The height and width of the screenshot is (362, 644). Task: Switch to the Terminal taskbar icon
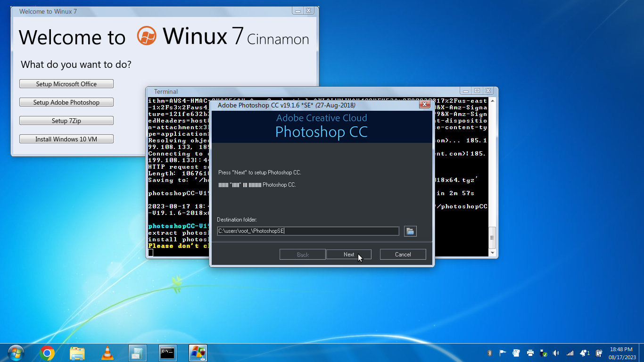(168, 353)
